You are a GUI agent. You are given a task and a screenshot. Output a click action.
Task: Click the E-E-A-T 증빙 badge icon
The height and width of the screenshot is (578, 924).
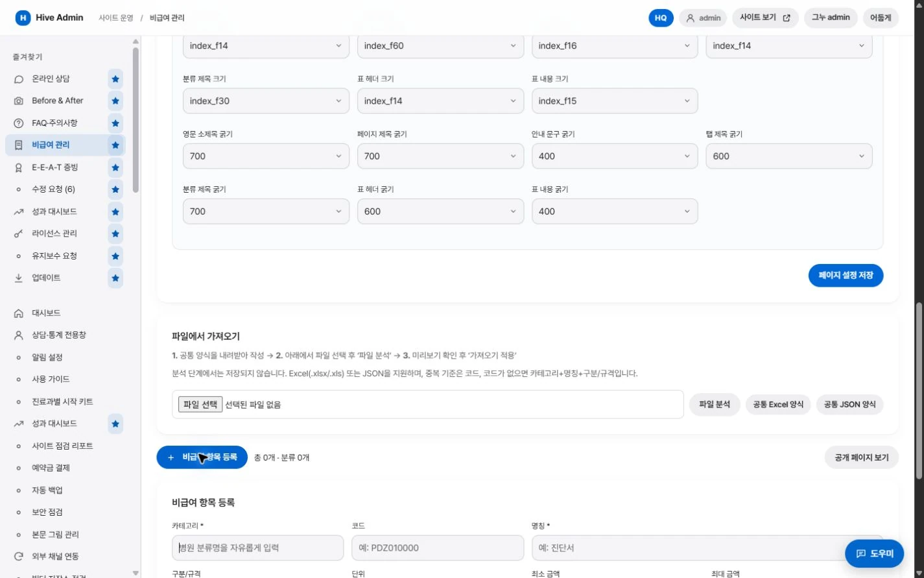tap(19, 167)
